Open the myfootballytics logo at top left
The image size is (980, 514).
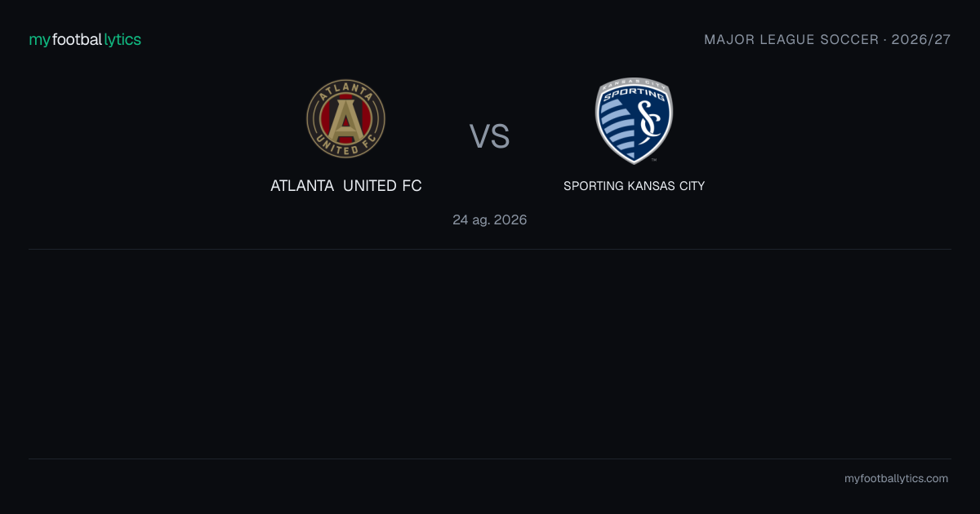[85, 40]
